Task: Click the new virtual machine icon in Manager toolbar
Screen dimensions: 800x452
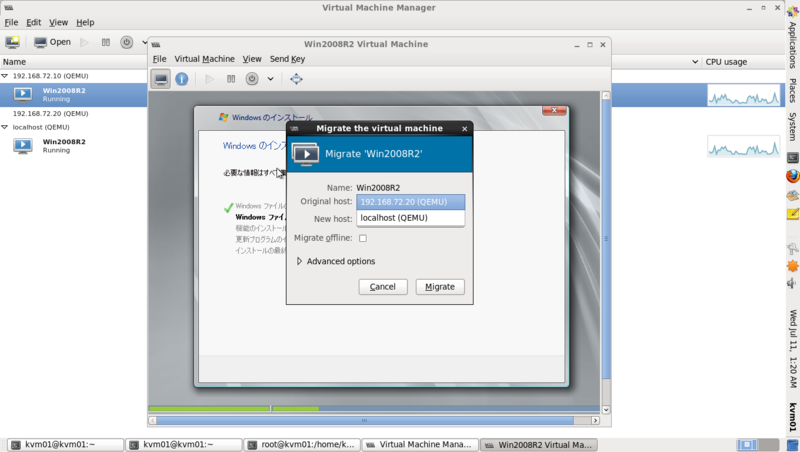Action: (12, 42)
